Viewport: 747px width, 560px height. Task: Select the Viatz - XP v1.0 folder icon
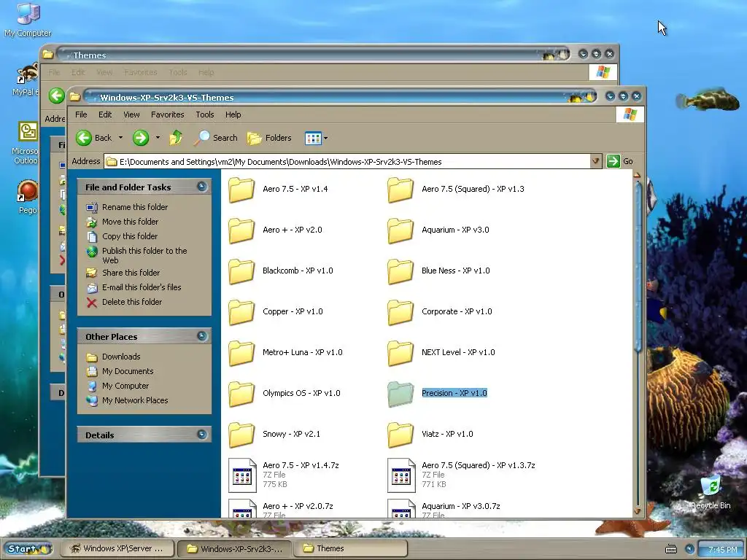(400, 435)
